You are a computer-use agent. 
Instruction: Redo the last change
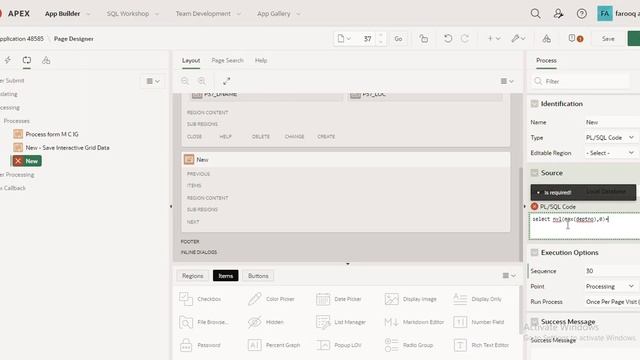[465, 38]
